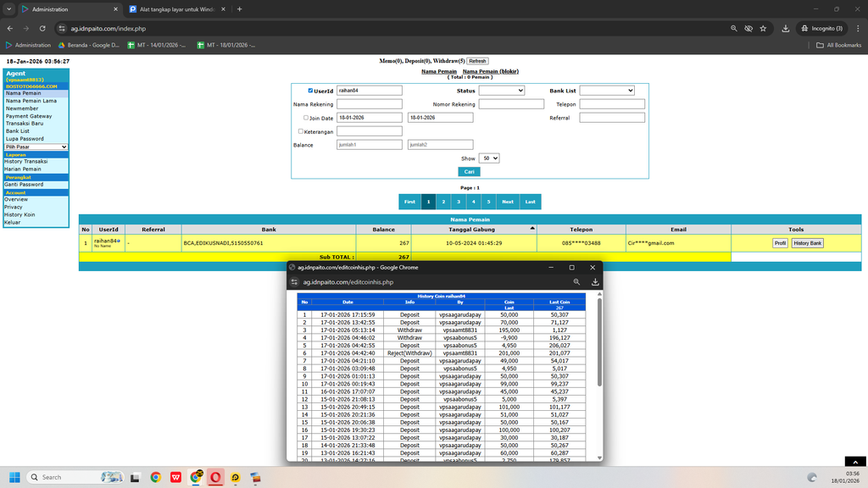The image size is (868, 488).
Task: Click the First pagination button
Action: (x=409, y=202)
